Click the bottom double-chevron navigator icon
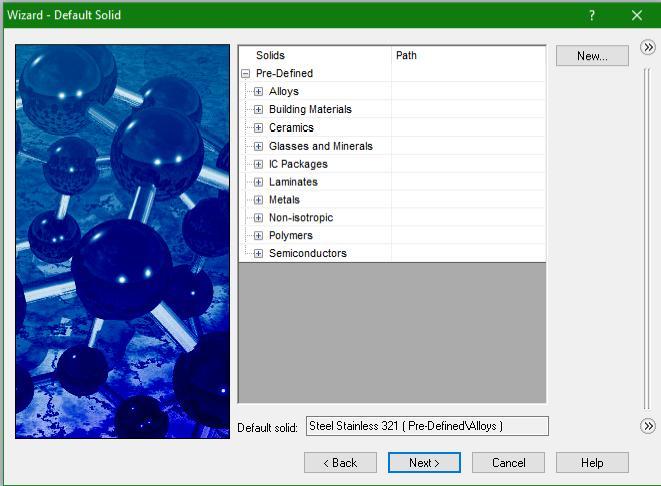Image resolution: width=661 pixels, height=486 pixels. (x=648, y=426)
